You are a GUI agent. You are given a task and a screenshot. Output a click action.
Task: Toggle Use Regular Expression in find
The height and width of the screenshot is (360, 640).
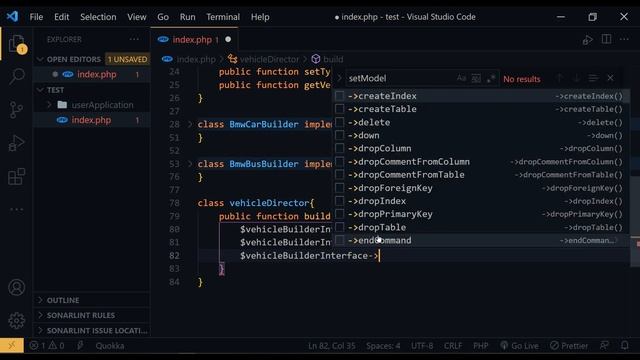[491, 78]
